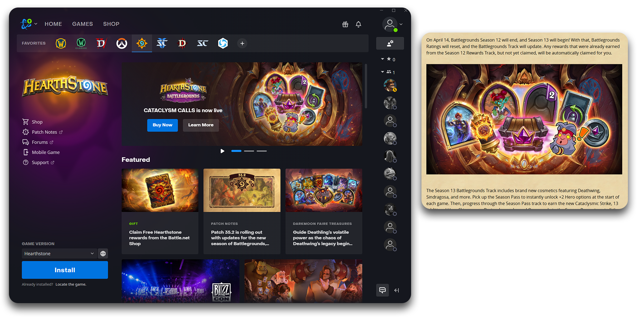
Task: Select World of Warcraft in favorites
Action: click(61, 43)
